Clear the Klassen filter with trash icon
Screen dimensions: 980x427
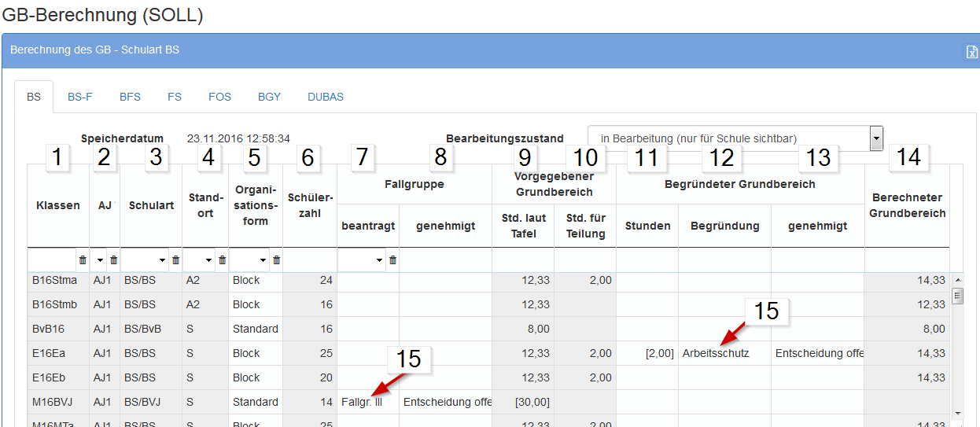coord(83,260)
